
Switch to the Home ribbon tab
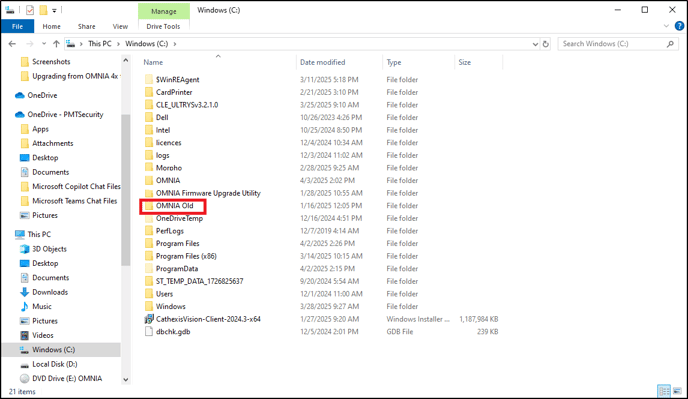tap(51, 26)
